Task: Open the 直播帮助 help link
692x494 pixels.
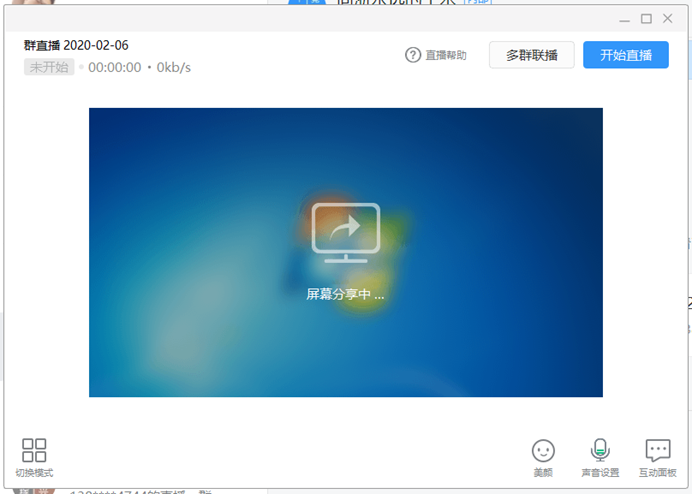Action: [445, 55]
